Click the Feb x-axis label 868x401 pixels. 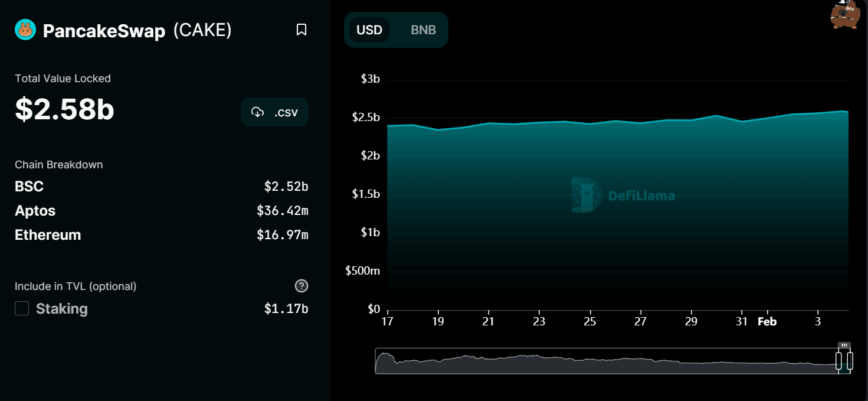767,322
